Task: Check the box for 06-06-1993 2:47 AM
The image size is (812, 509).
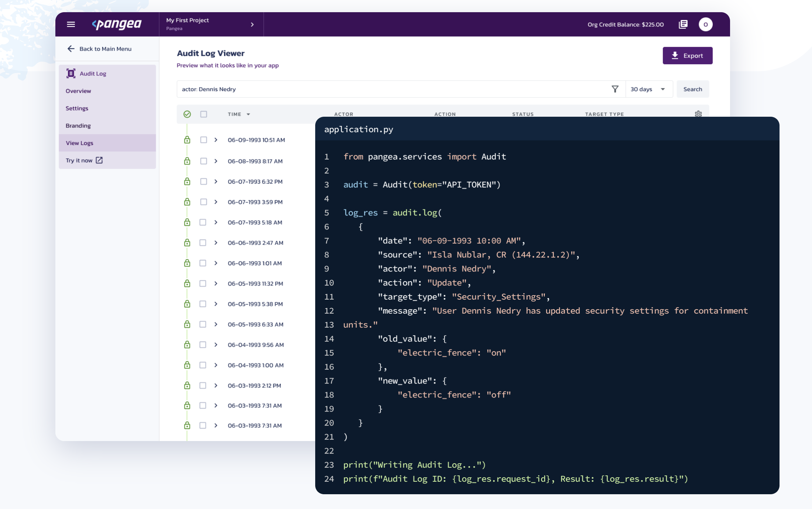Action: click(203, 242)
